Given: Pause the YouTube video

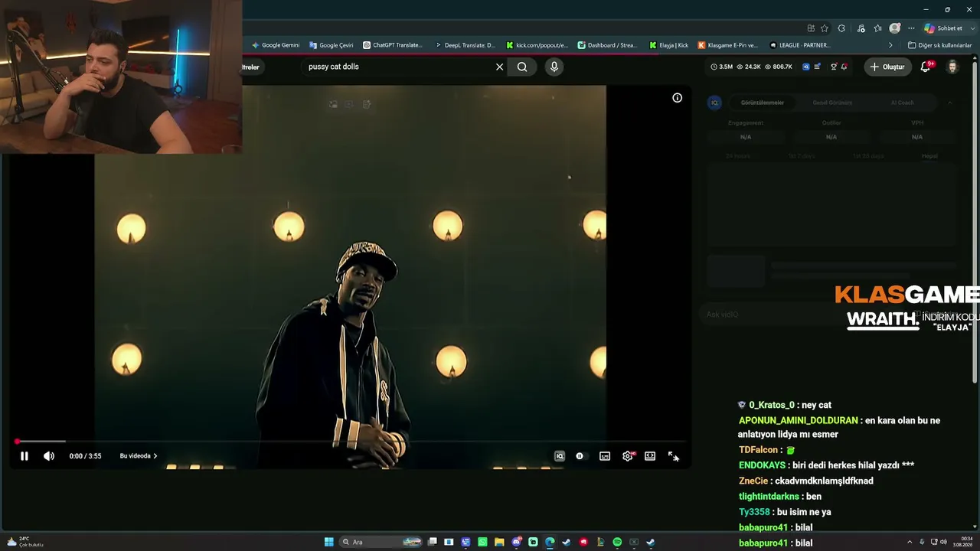Looking at the screenshot, I should point(24,456).
